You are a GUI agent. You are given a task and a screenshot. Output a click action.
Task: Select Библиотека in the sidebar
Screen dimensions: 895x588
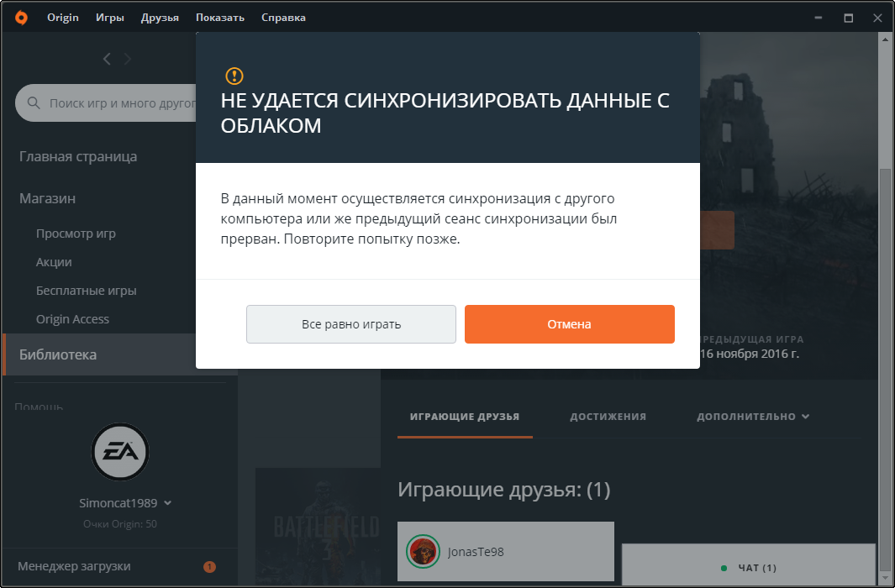(x=58, y=354)
